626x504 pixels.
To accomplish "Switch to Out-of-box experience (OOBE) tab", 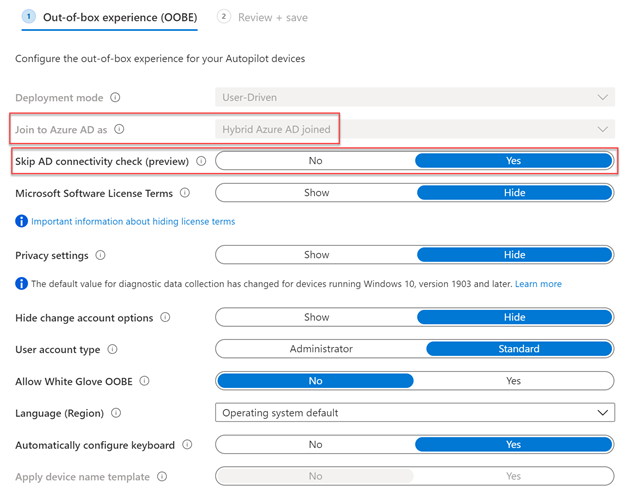I will point(109,18).
